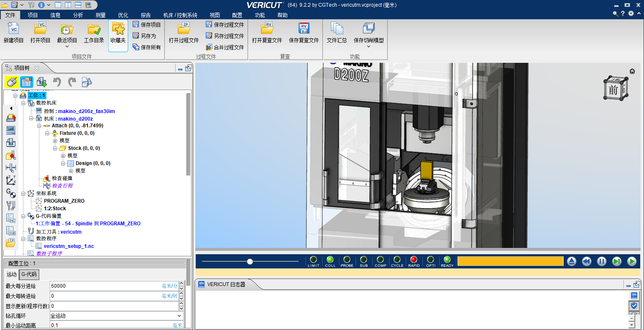Click the undo arrow in 项目树 toolbar
Image resolution: width=644 pixels, height=330 pixels.
point(57,82)
